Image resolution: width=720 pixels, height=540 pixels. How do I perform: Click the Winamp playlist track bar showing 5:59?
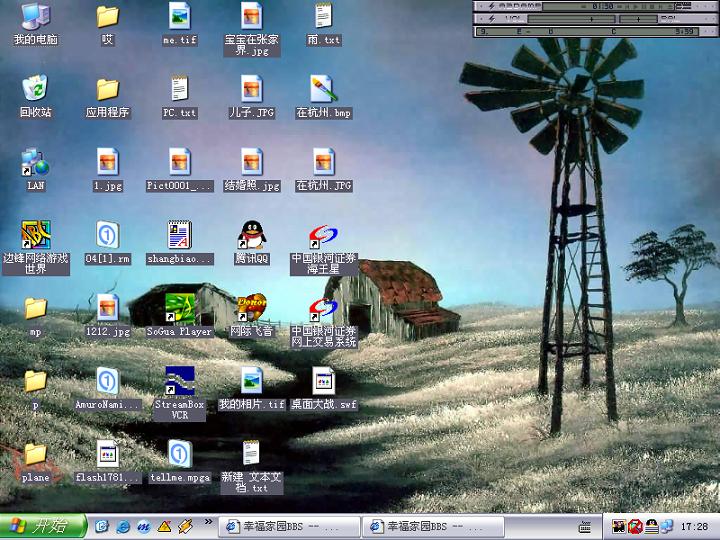click(588, 31)
